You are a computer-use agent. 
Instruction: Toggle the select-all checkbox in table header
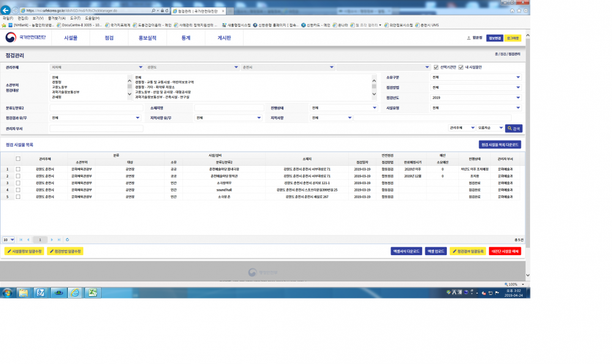[18, 159]
